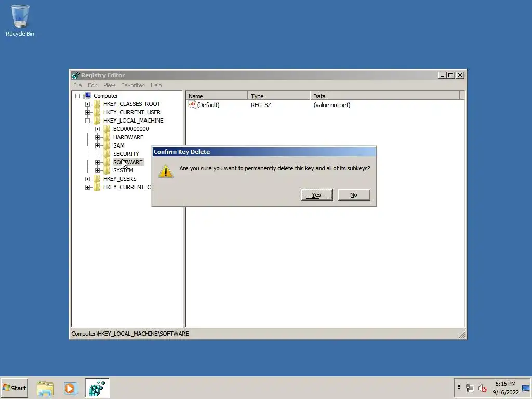
Task: Click the HKEY_USERS folder icon
Action: click(97, 179)
